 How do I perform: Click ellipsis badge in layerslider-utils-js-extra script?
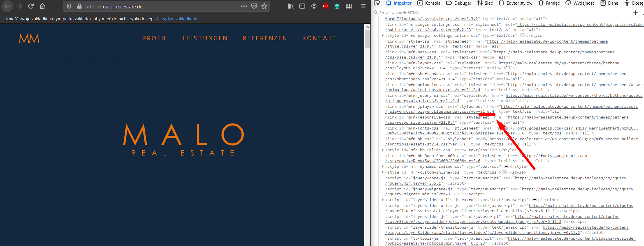[x=534, y=200]
